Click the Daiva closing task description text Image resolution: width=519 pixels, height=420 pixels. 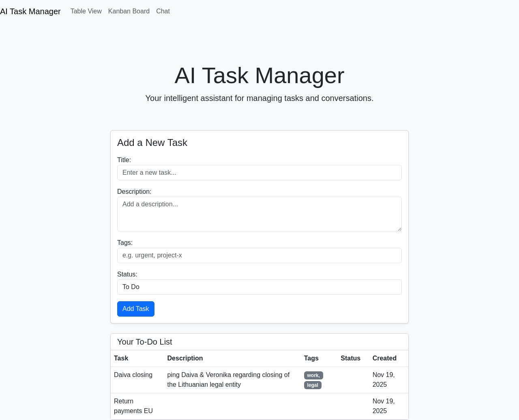click(228, 380)
